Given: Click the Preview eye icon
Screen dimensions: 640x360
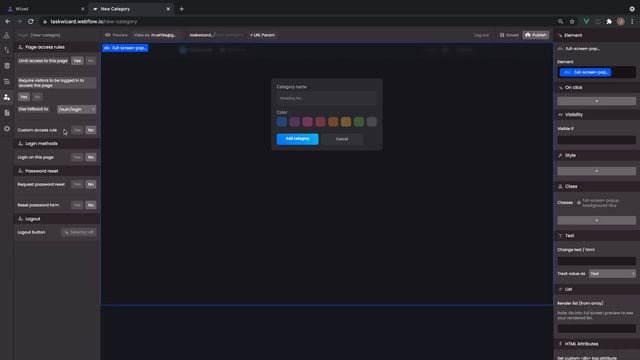Looking at the screenshot, I should click(108, 35).
